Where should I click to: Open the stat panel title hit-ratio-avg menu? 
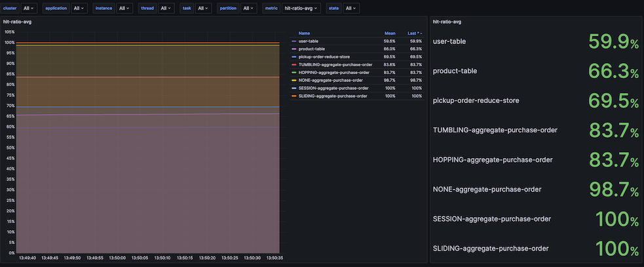(447, 22)
